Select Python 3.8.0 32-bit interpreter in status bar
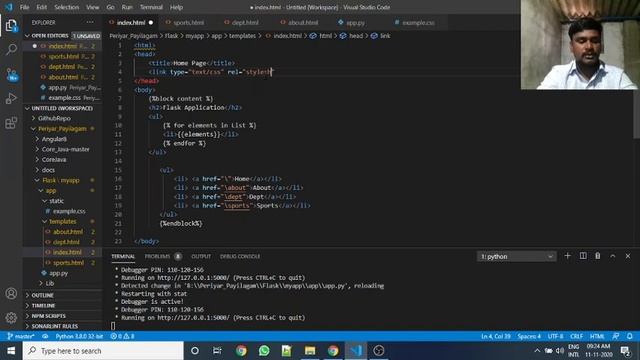Viewport: 640px width, 360px height. [x=79, y=336]
